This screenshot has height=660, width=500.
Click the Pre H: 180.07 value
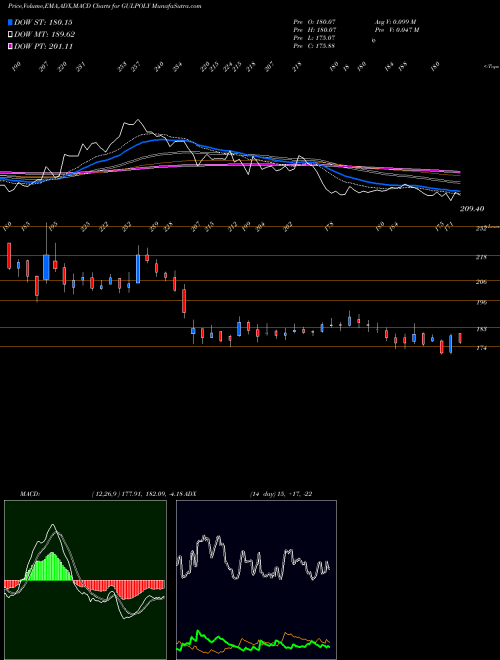coord(314,30)
